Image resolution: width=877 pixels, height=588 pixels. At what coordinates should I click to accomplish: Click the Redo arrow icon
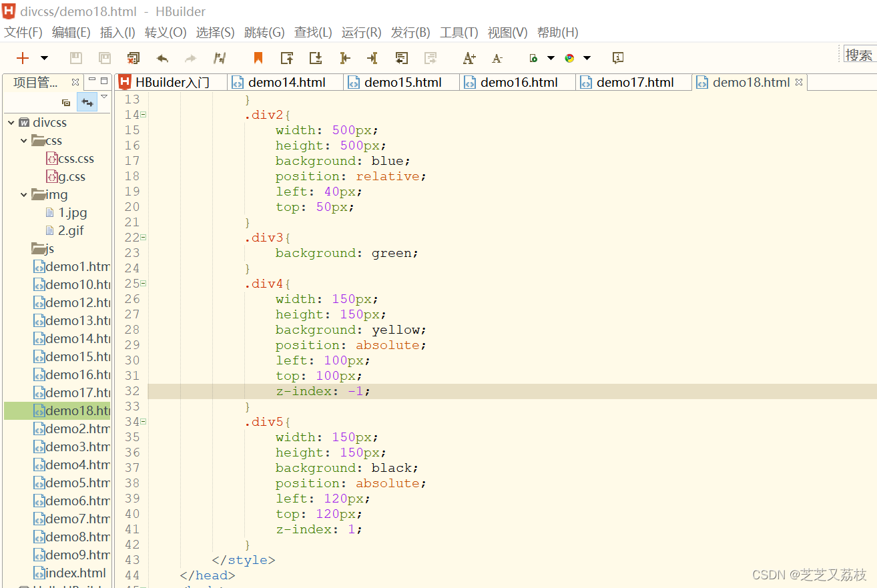(191, 58)
